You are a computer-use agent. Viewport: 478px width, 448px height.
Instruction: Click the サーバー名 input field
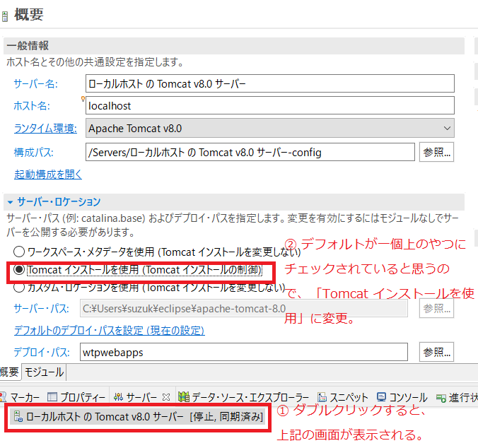[x=270, y=83]
